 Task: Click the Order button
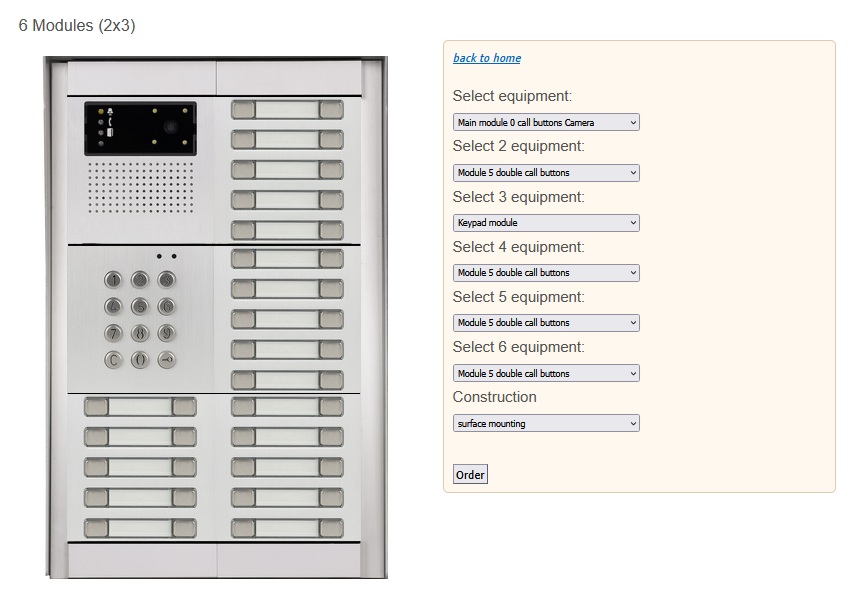[470, 475]
